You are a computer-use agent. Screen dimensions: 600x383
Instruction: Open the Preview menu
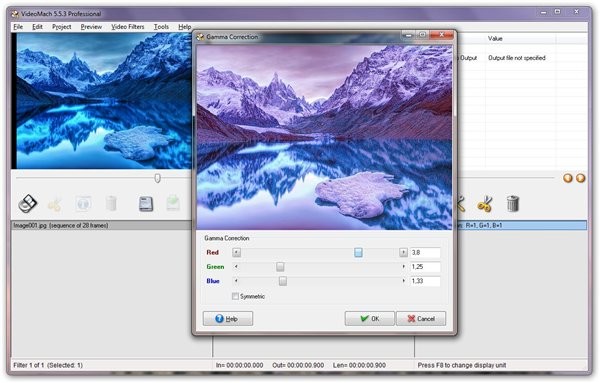coord(91,27)
